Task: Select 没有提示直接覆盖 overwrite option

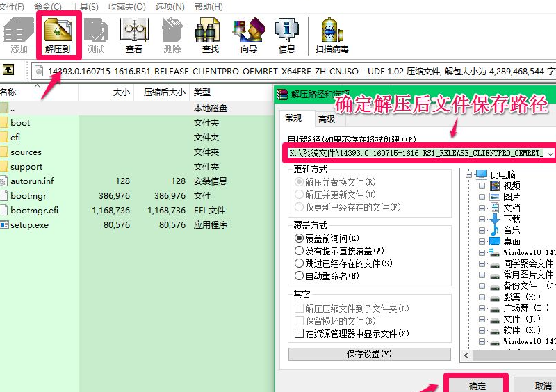Action: click(300, 250)
